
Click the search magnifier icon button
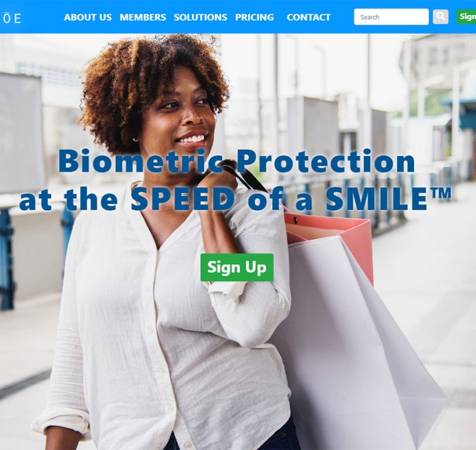pyautogui.click(x=441, y=17)
